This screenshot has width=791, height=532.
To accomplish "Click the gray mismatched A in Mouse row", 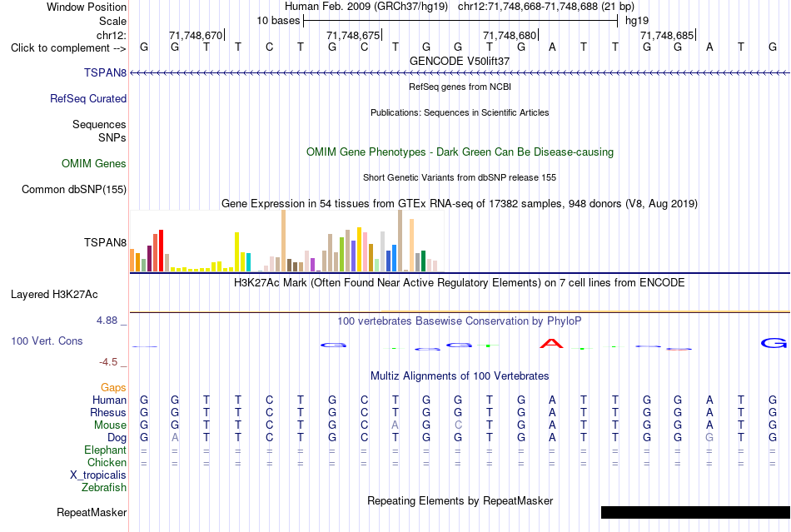I will pos(395,425).
